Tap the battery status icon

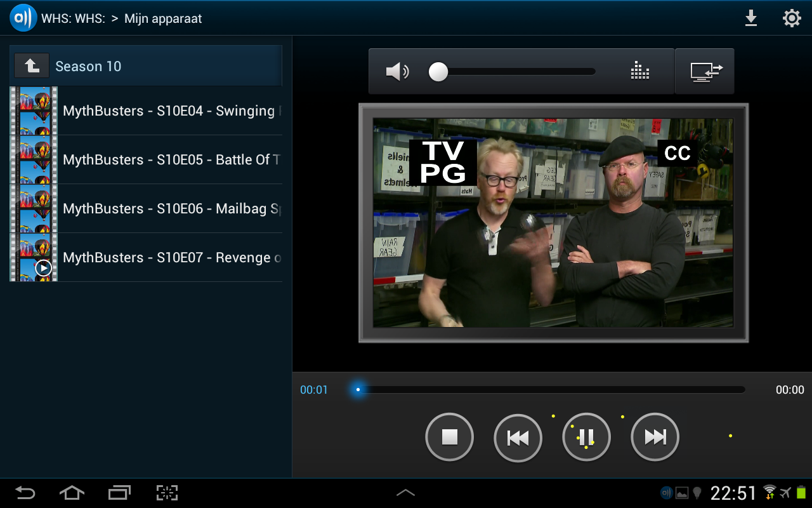pos(801,493)
